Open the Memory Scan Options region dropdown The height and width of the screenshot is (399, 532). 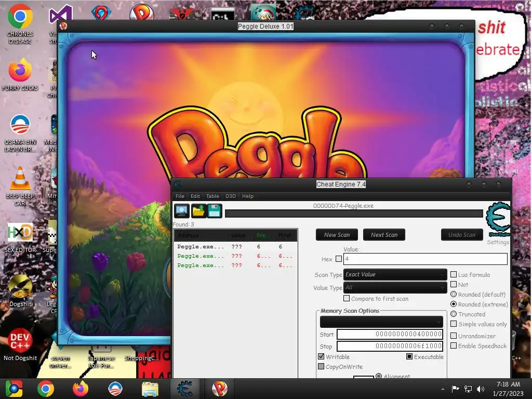[x=381, y=321]
